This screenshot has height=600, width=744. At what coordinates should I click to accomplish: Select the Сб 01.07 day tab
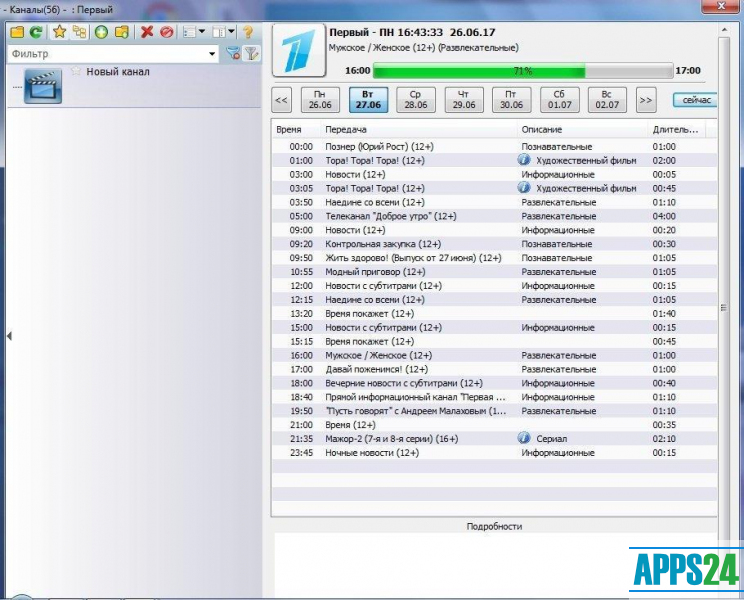559,100
